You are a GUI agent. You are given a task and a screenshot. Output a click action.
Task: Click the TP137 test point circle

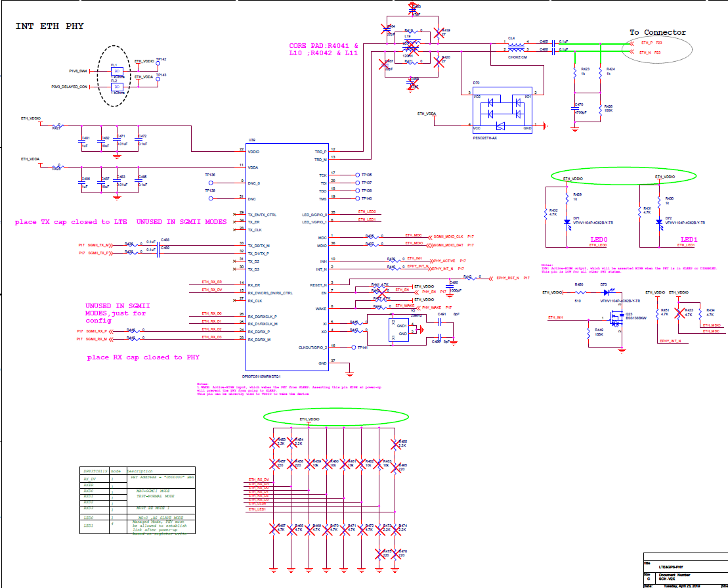coord(358,183)
